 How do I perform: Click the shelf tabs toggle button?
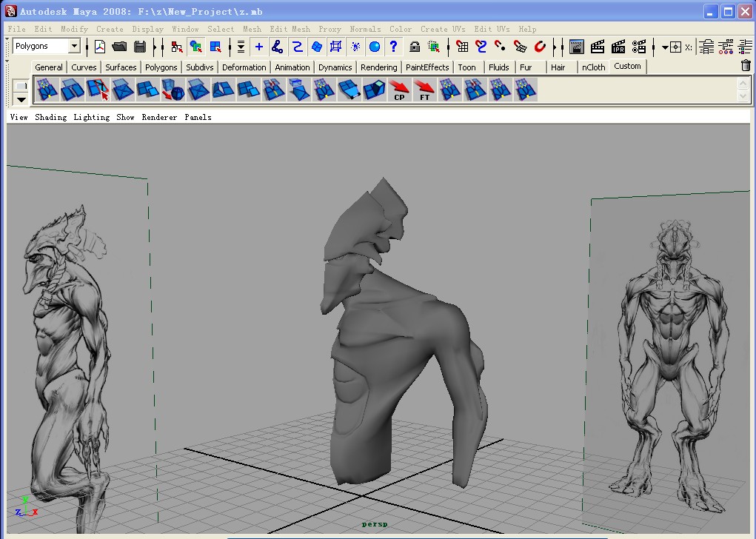21,86
